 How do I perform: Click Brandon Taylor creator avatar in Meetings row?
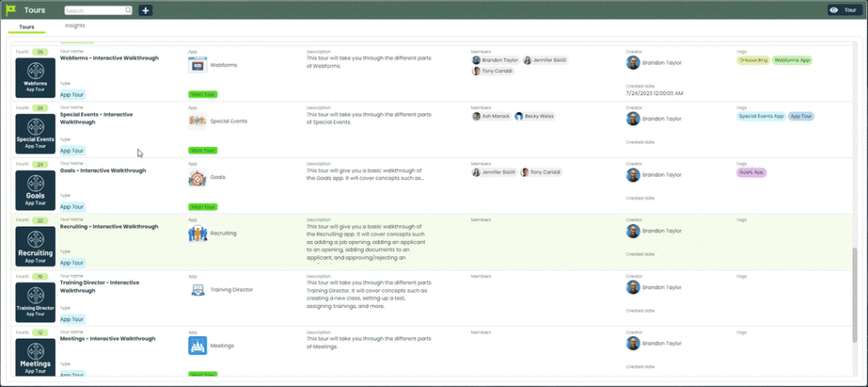pos(632,343)
